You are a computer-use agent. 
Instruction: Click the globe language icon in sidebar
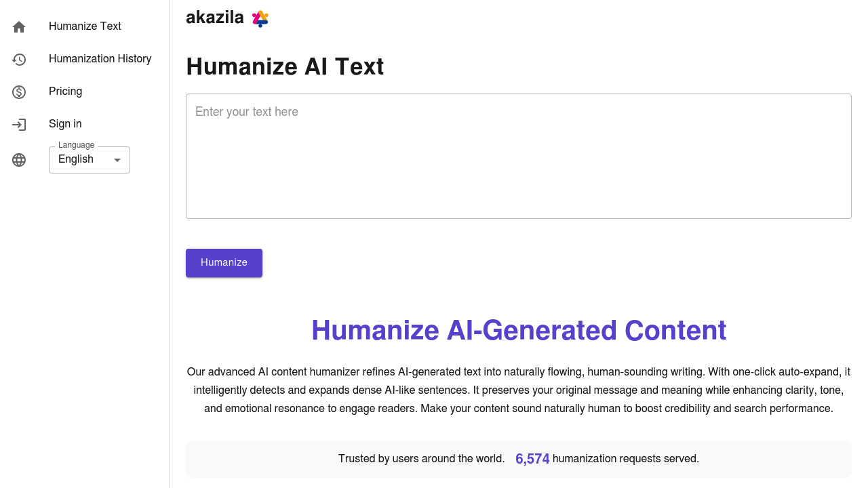pos(19,160)
